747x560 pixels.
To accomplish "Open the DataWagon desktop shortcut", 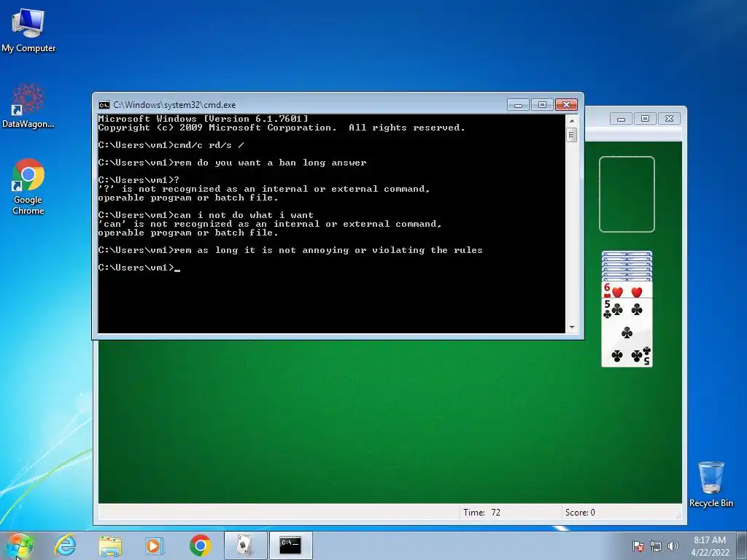I will coord(28,106).
